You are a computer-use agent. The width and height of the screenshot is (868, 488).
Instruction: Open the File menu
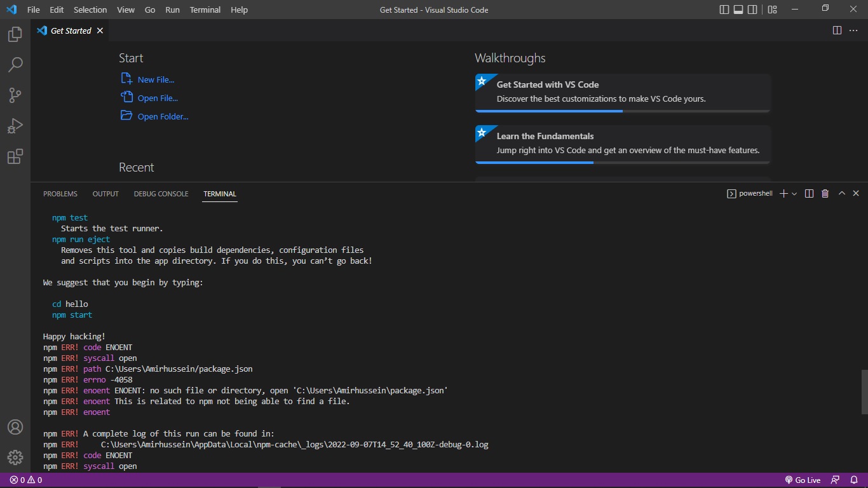(x=34, y=10)
